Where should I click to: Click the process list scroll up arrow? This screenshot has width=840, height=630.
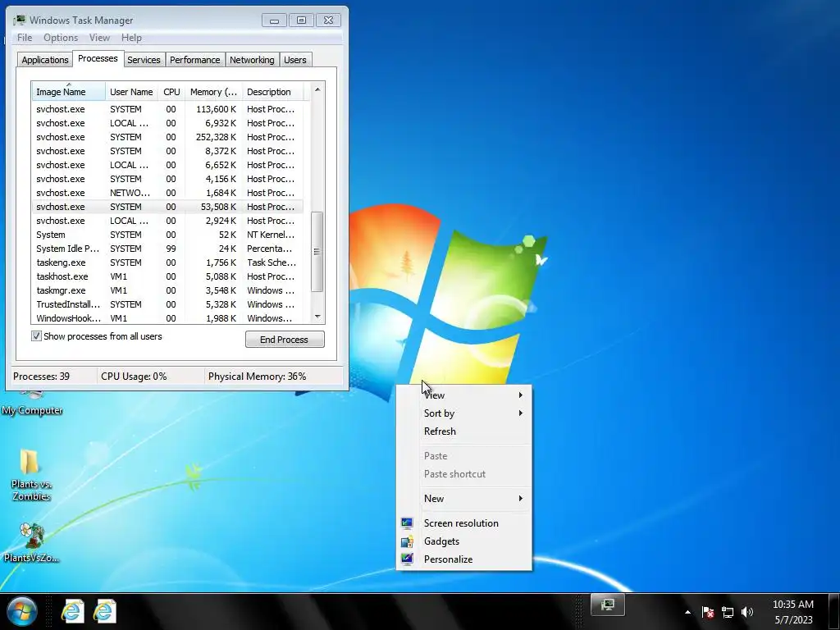pyautogui.click(x=317, y=89)
